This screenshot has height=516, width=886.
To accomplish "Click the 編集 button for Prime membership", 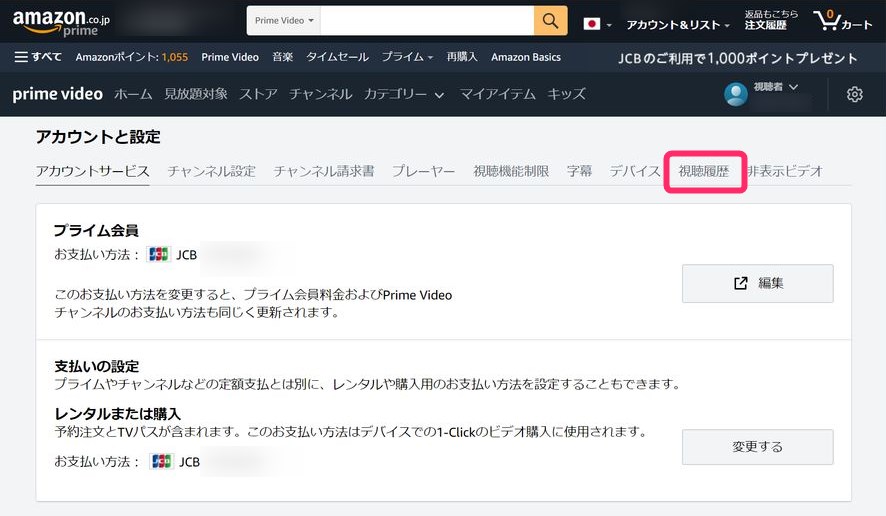I will pos(757,283).
